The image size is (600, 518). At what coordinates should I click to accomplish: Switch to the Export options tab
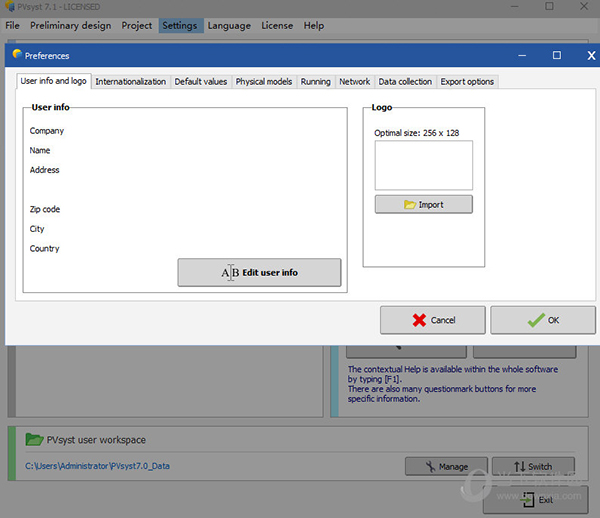tap(467, 82)
